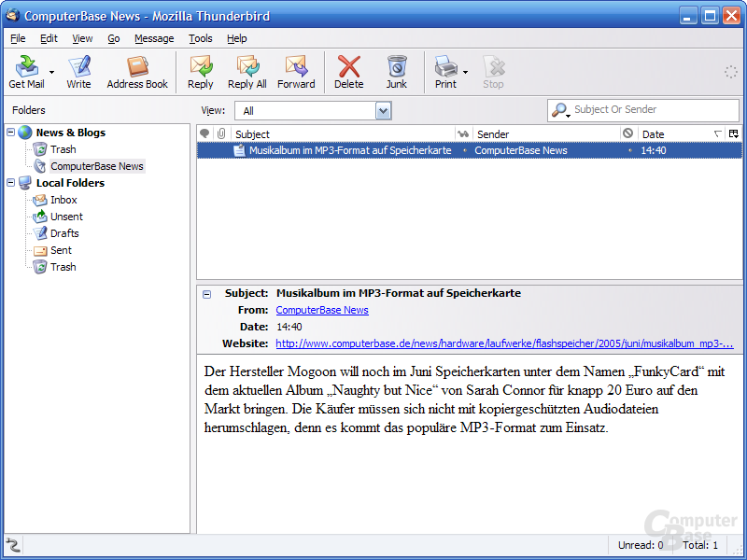The height and width of the screenshot is (560, 747).
Task: Click the ComputerBase News sender link
Action: 322,310
